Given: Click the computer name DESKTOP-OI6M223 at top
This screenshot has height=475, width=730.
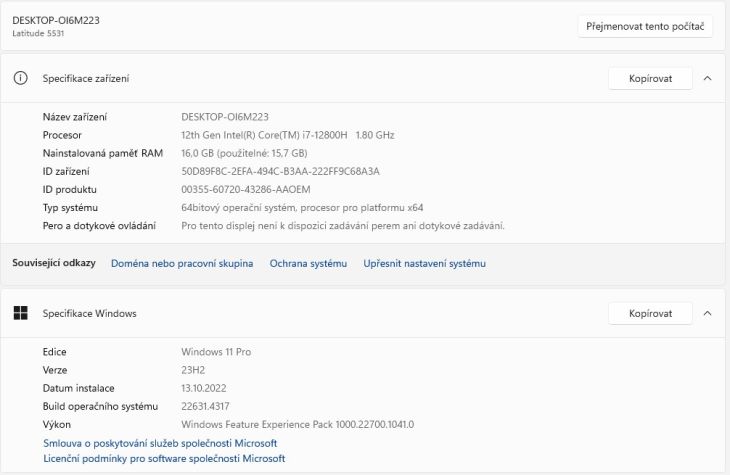Looking at the screenshot, I should point(56,20).
